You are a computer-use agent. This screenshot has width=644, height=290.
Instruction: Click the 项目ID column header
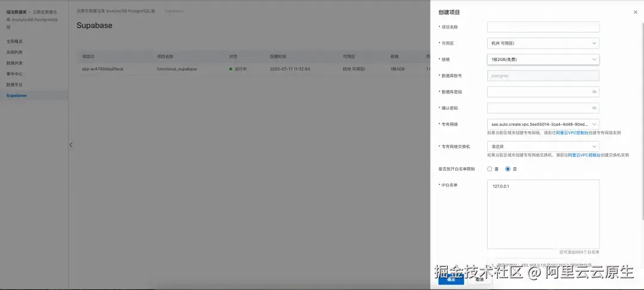click(x=88, y=57)
